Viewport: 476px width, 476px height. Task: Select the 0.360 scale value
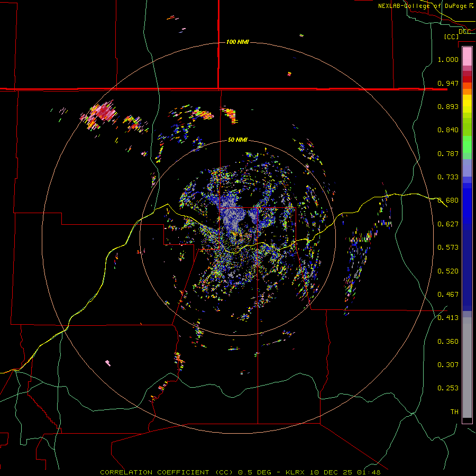pyautogui.click(x=448, y=342)
